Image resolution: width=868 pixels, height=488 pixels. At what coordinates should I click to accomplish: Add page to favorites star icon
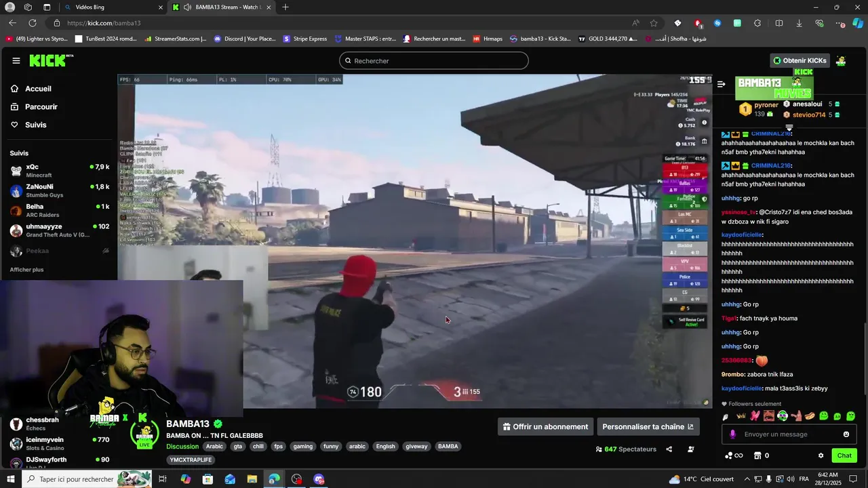coord(654,23)
